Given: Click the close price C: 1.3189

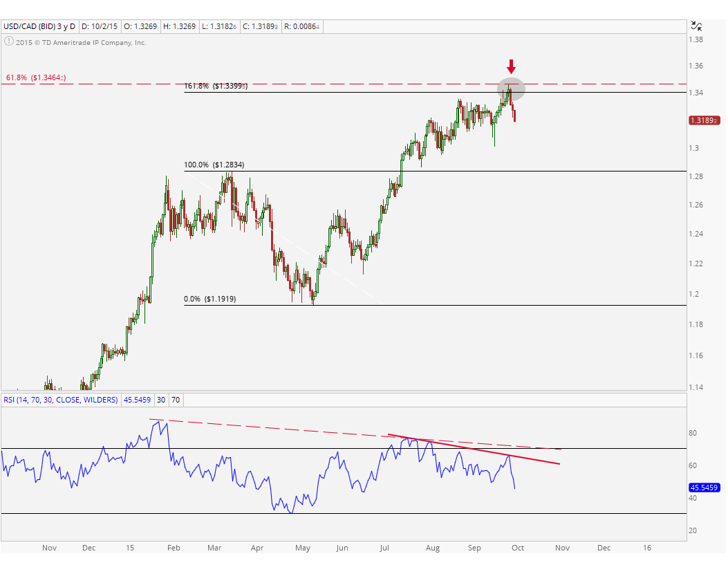Looking at the screenshot, I should 260,26.
